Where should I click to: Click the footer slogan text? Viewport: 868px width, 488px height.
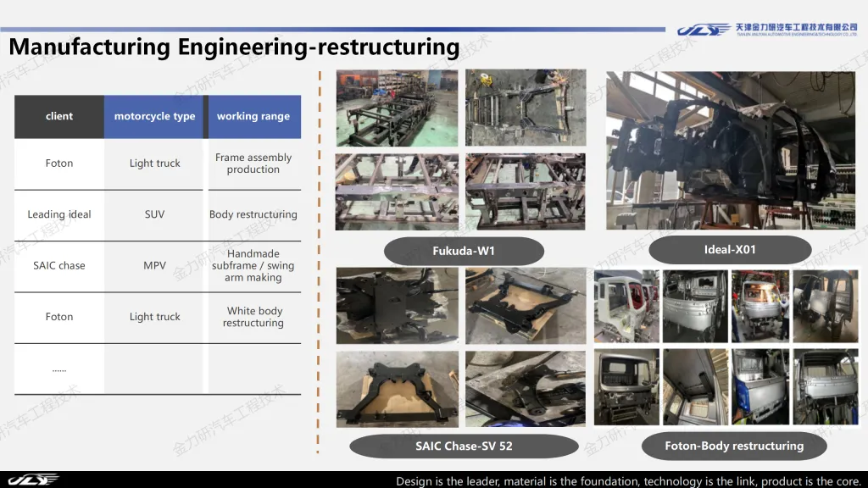pos(627,480)
